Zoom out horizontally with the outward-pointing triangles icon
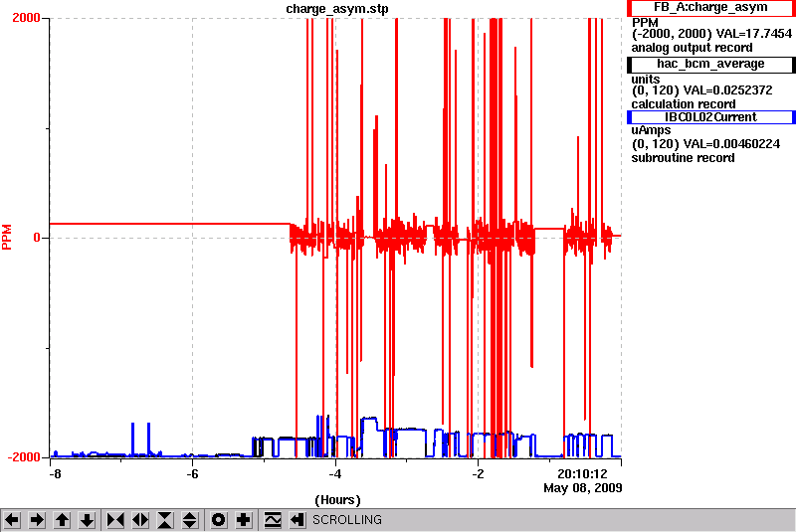The height and width of the screenshot is (532, 796). (x=140, y=520)
